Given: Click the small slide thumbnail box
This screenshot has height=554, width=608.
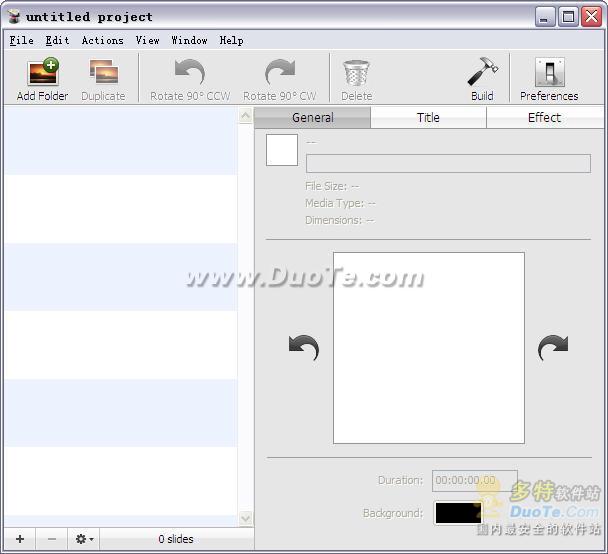Looking at the screenshot, I should pos(282,150).
